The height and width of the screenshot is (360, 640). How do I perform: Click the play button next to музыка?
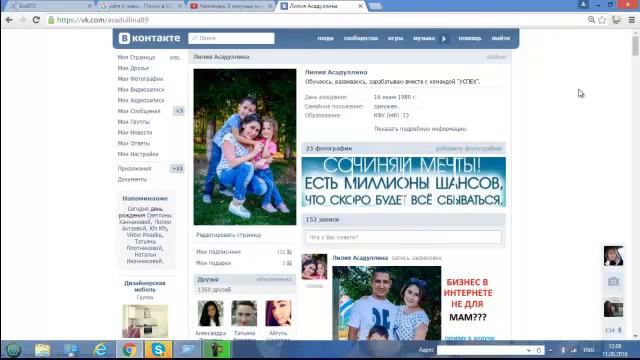(444, 38)
